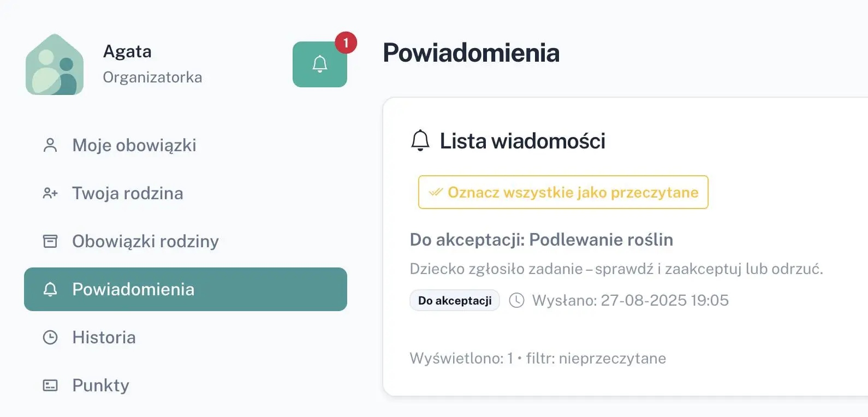This screenshot has height=417, width=868.
Task: Open the Punkty section
Action: tap(100, 385)
